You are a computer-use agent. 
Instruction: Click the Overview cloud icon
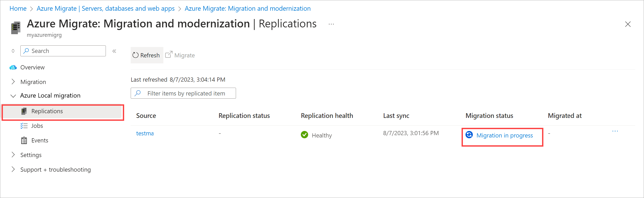pyautogui.click(x=13, y=68)
